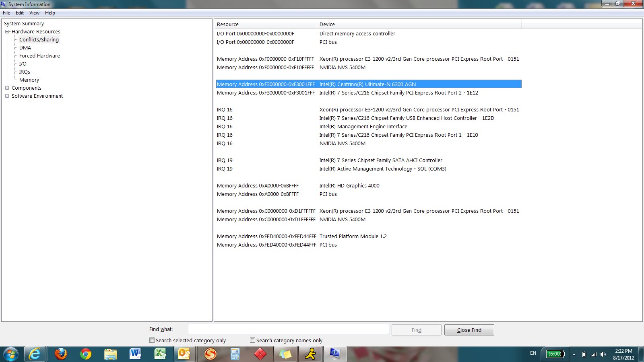The height and width of the screenshot is (362, 644).
Task: Open the Start menu orb
Action: tap(10, 354)
